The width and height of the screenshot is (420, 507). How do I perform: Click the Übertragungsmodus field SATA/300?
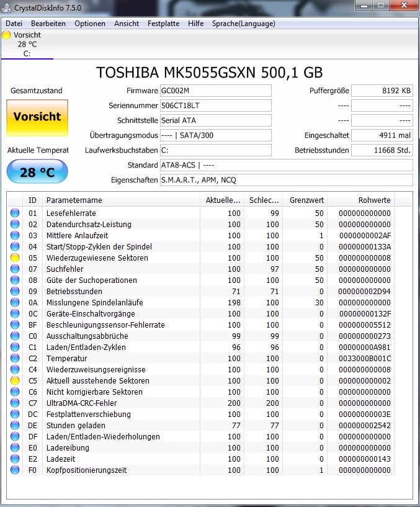216,135
